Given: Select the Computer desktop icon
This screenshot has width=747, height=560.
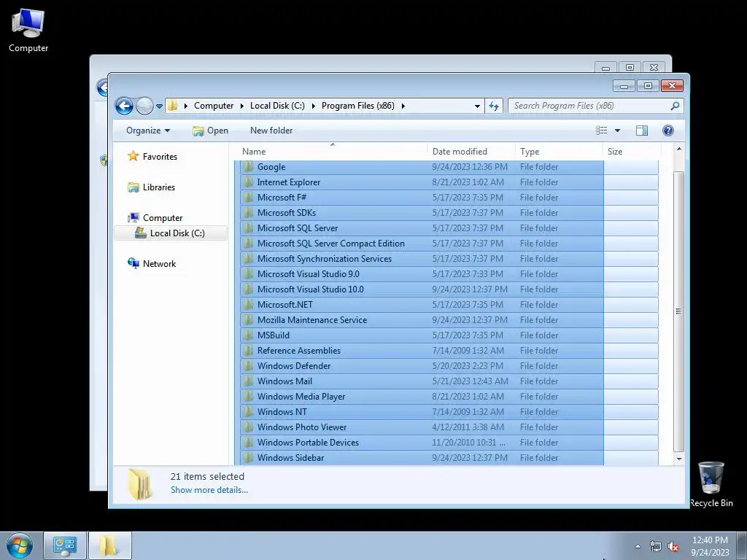Looking at the screenshot, I should click(x=28, y=30).
